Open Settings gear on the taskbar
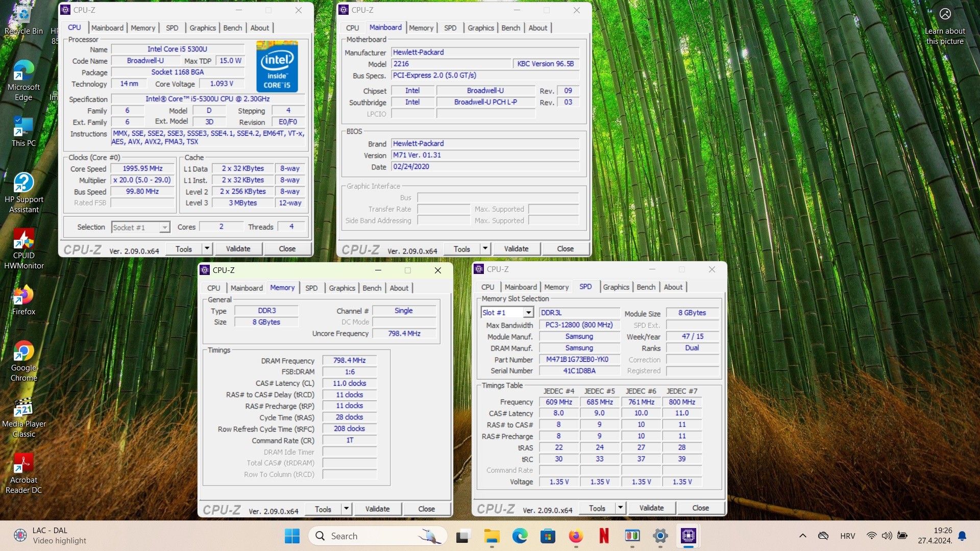The image size is (980, 551). 660,536
